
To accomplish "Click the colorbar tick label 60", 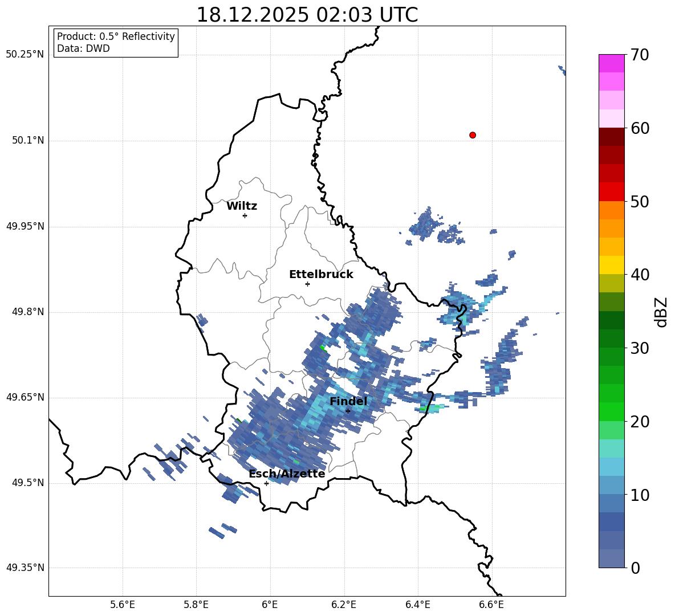I will click(640, 128).
